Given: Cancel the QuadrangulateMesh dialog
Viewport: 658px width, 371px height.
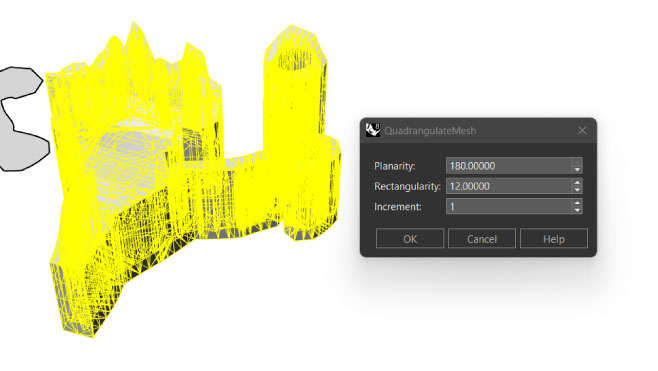Looking at the screenshot, I should pyautogui.click(x=482, y=239).
